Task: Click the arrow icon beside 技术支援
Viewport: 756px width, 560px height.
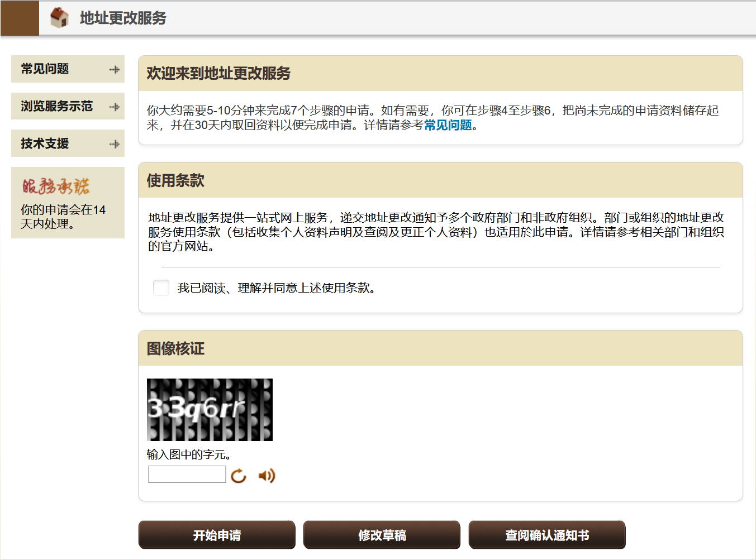Action: [115, 143]
